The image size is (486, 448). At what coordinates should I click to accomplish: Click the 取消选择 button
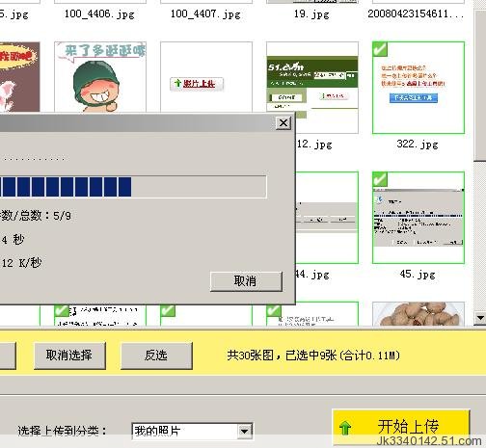coord(69,356)
